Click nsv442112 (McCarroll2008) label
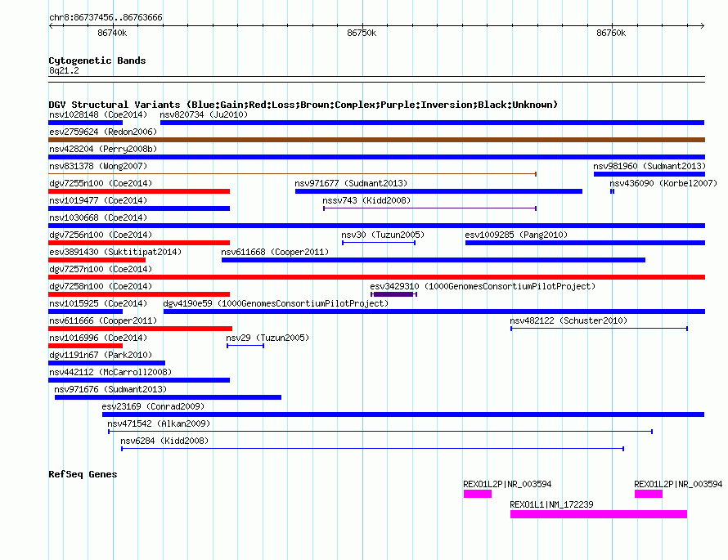 pos(110,372)
